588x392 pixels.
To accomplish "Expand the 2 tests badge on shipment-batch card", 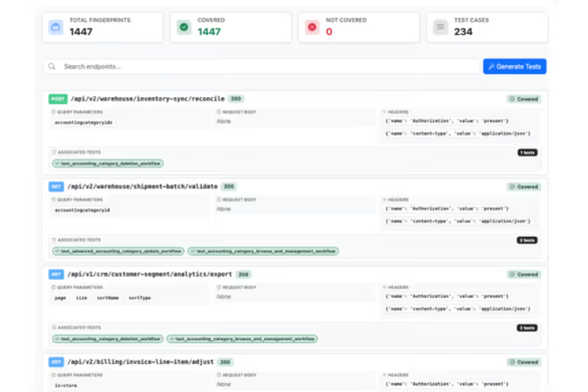I will click(x=527, y=240).
